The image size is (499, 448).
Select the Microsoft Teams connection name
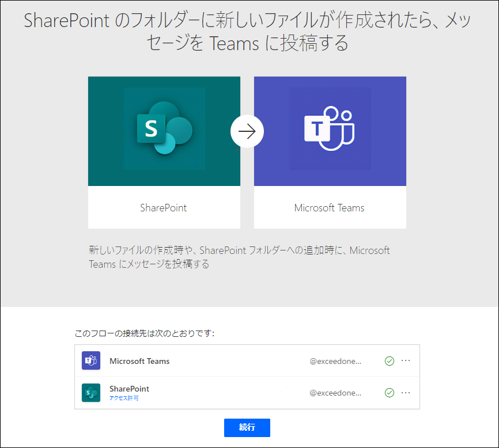click(x=139, y=361)
